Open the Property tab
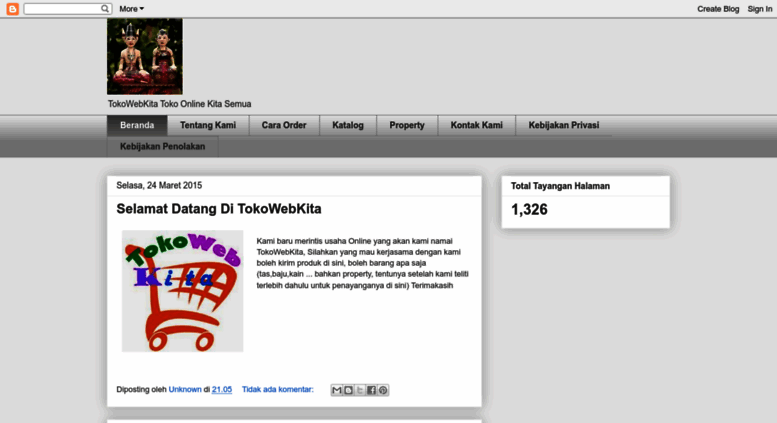This screenshot has height=423, width=777. [x=407, y=125]
